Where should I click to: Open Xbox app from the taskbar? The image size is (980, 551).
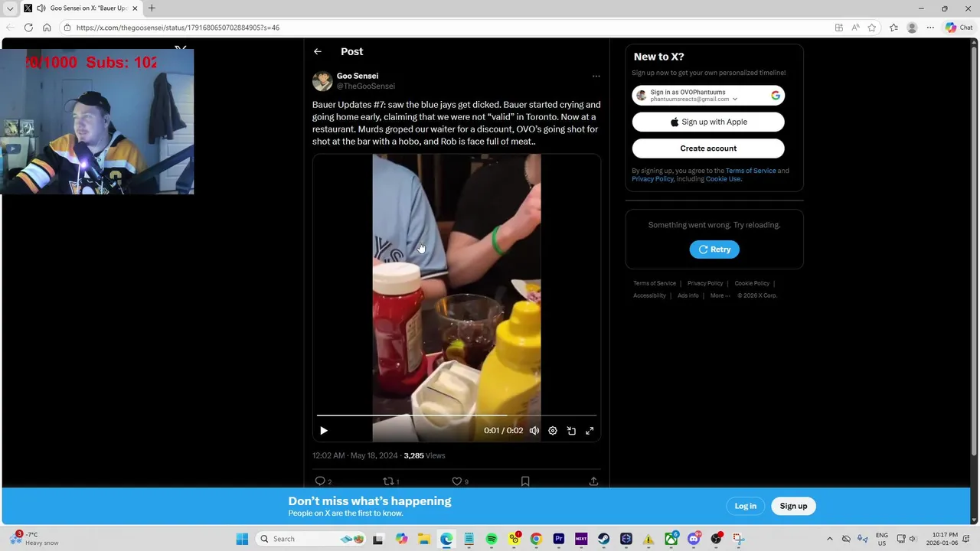pyautogui.click(x=671, y=539)
